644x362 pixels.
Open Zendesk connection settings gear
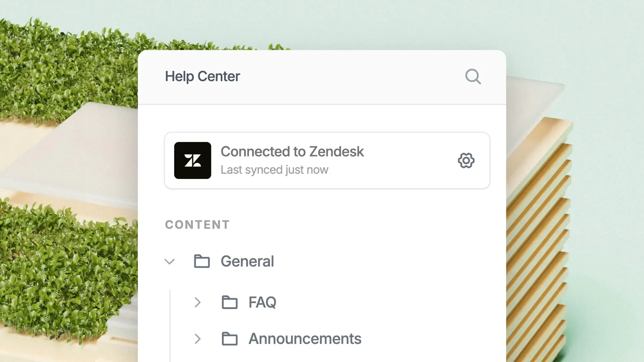[x=466, y=161]
